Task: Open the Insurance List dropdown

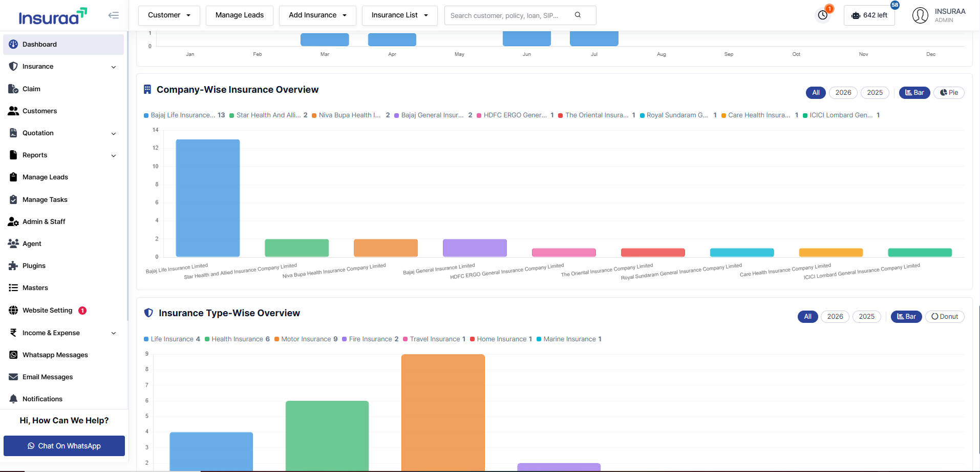Action: tap(399, 15)
